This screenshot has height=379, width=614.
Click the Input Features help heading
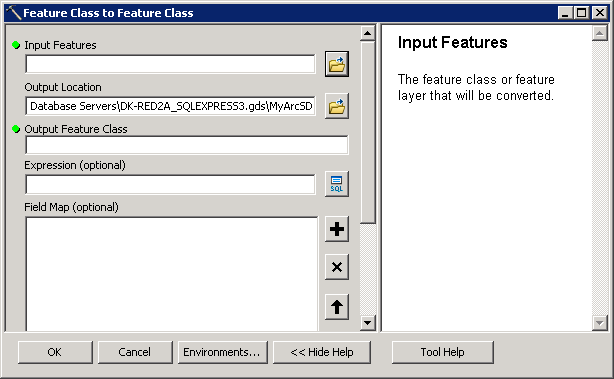click(452, 42)
